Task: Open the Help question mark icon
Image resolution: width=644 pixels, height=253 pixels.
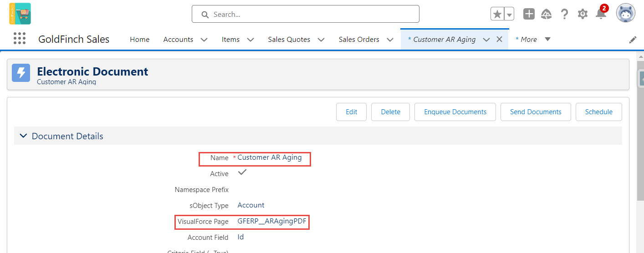Action: click(x=564, y=14)
